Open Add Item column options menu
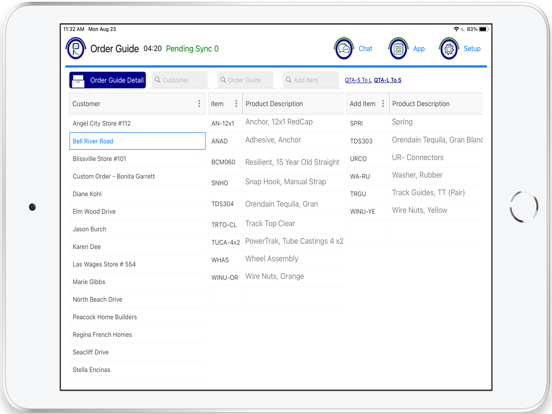Screen dimensions: 552x414 pyautogui.click(x=383, y=104)
